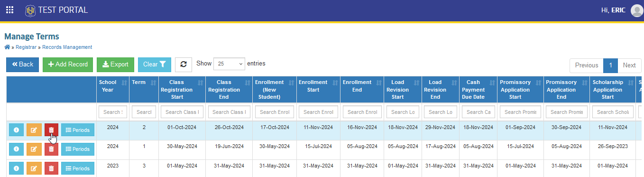Edit the 2024 Term 1 record
This screenshot has width=644, height=177.
[x=33, y=149]
